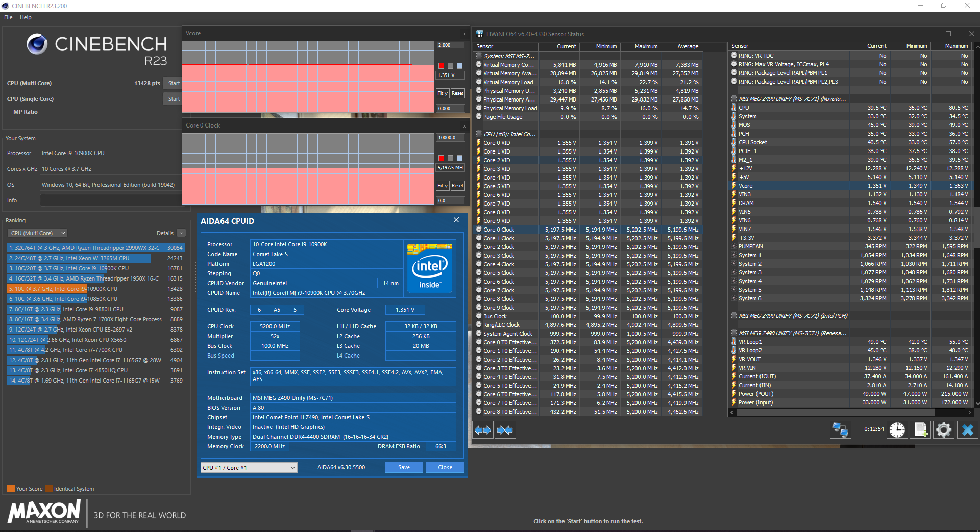Click the lightning icon beside Power (POUT)

(734, 394)
